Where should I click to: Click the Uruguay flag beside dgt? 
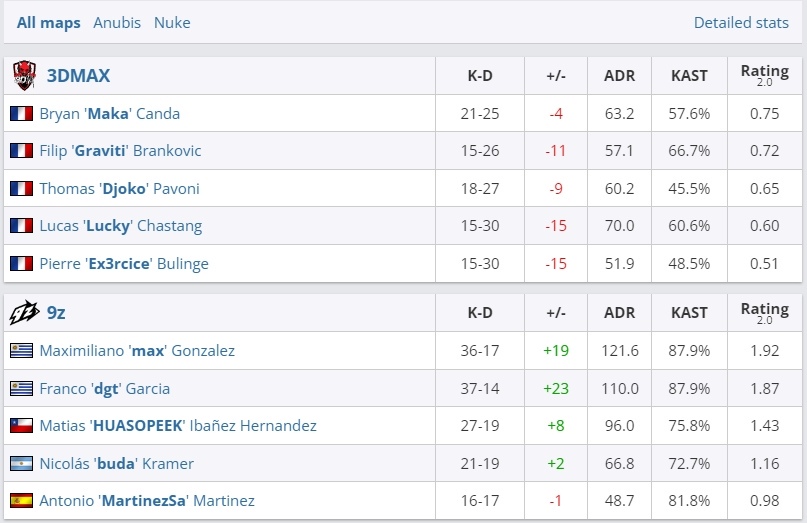click(x=21, y=388)
